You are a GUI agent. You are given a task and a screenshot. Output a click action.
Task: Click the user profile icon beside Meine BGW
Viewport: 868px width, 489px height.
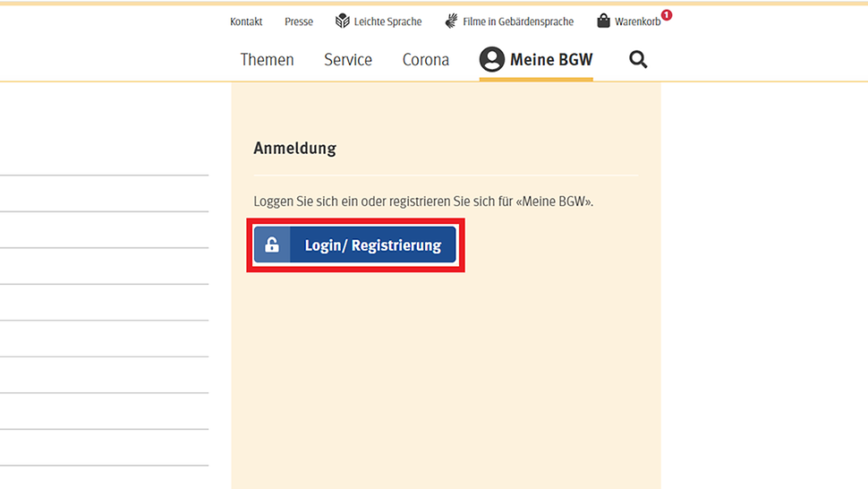(491, 59)
